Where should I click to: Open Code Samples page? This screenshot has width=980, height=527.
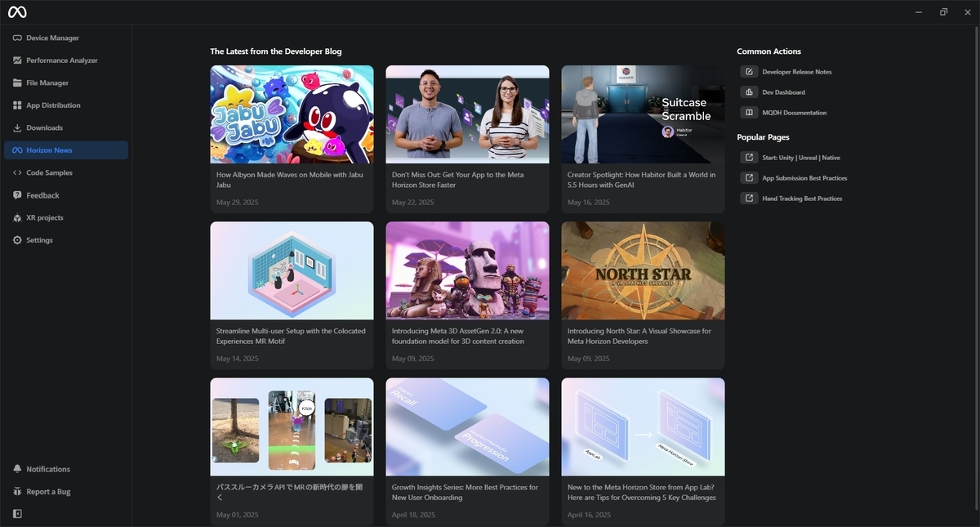66,173
